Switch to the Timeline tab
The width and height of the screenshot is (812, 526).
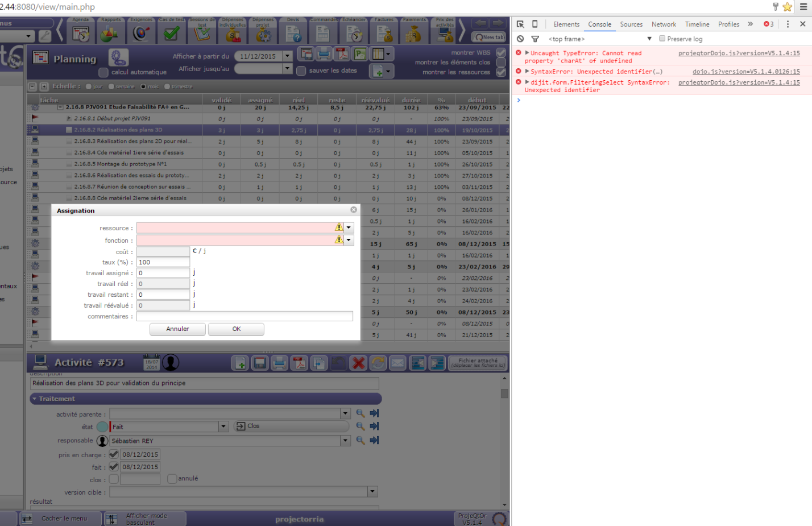(697, 24)
